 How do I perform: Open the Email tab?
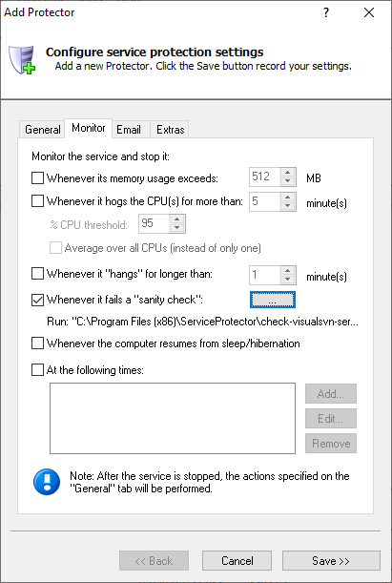[x=129, y=130]
